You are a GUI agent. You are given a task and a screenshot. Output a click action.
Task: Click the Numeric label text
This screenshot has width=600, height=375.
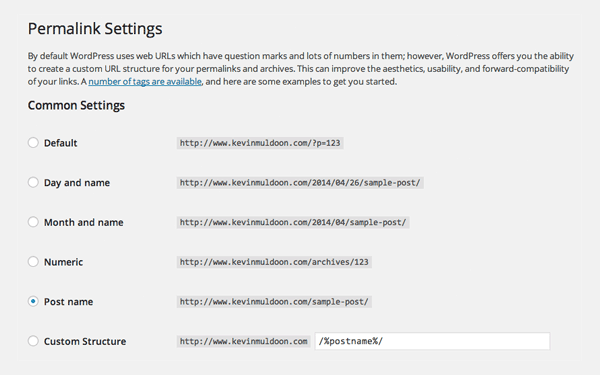[x=64, y=262]
